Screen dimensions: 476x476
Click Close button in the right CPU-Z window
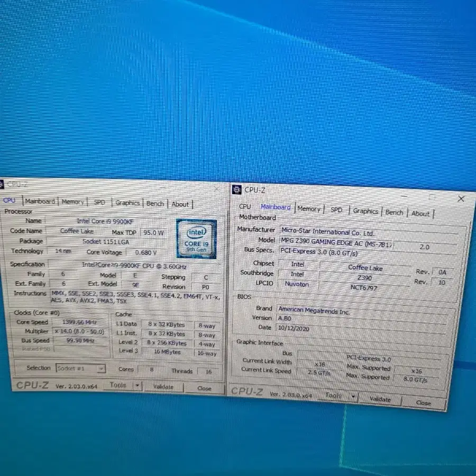pyautogui.click(x=424, y=403)
